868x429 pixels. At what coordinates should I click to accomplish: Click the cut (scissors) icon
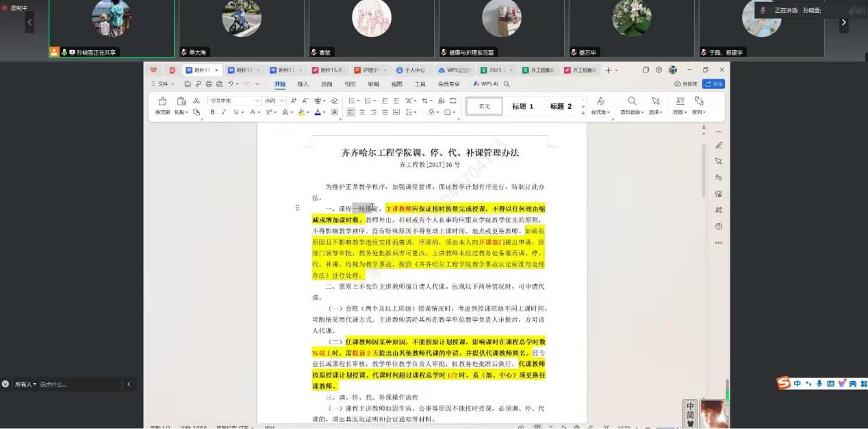196,101
